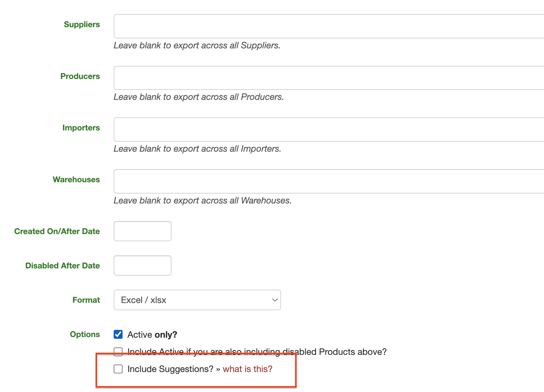
Task: Click the Disabled After Date field
Action: (x=142, y=266)
